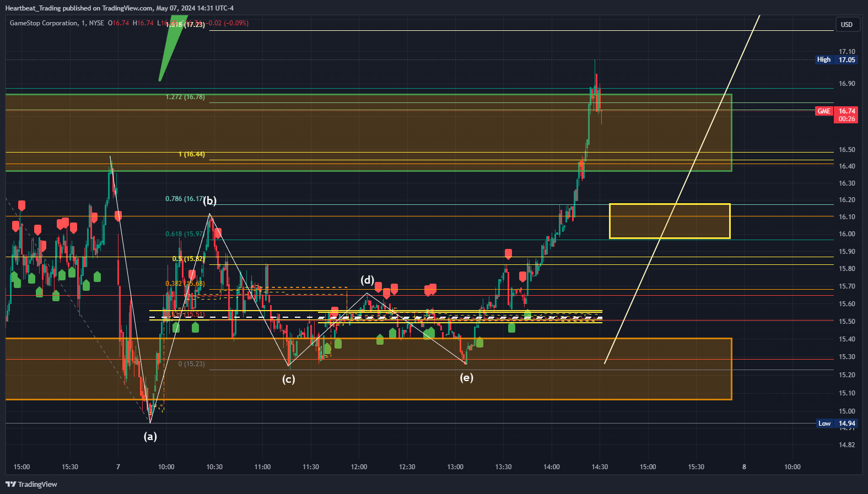Select the (d) wave label
868x494 pixels.
pyautogui.click(x=368, y=280)
